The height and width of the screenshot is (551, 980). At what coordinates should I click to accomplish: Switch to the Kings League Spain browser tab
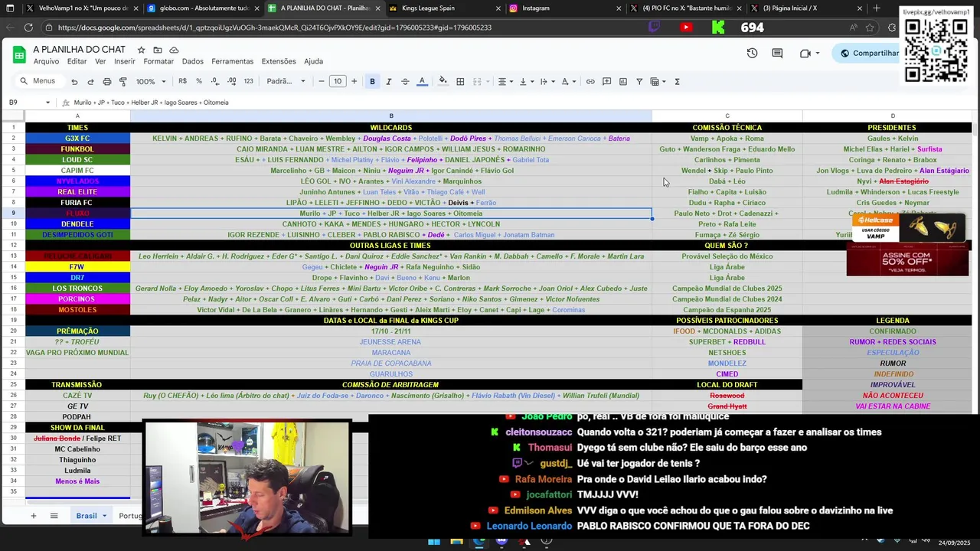click(x=443, y=8)
